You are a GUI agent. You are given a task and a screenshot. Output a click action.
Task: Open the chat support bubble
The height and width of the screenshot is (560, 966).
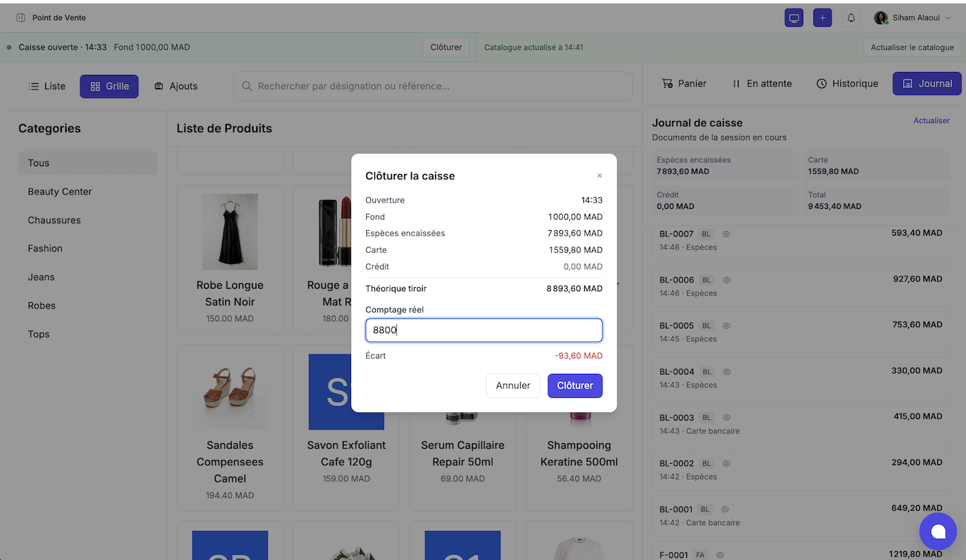point(938,531)
